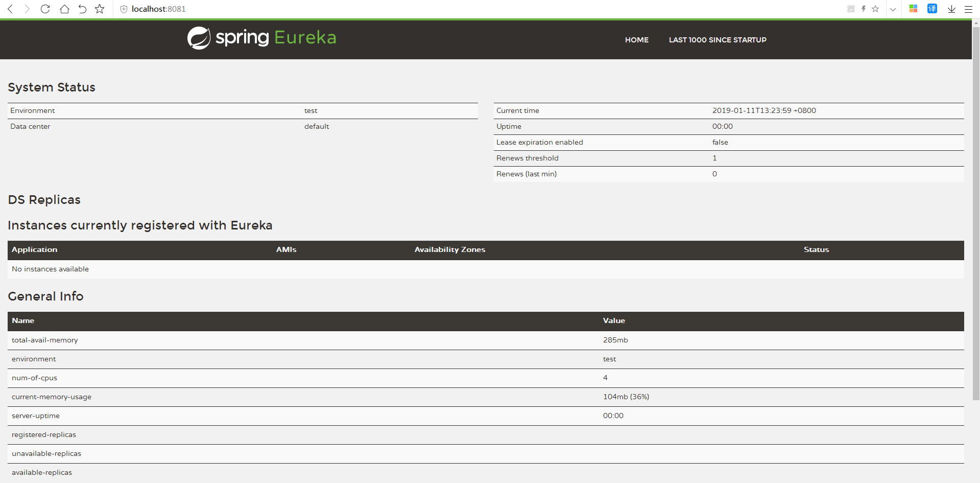The width and height of the screenshot is (980, 483).
Task: Click the 'AMIs' column header
Action: [286, 249]
